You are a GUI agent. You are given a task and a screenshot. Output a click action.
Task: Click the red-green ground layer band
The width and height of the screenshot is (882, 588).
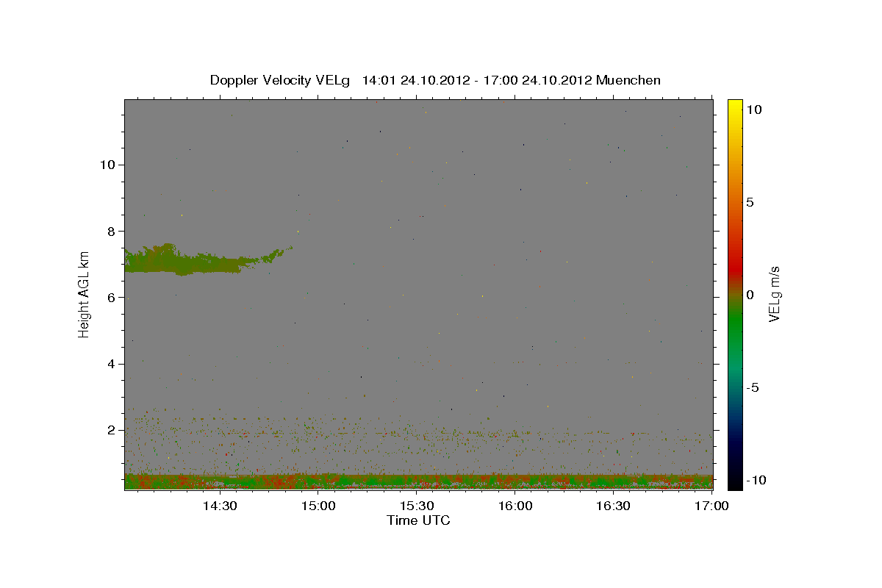point(418,481)
